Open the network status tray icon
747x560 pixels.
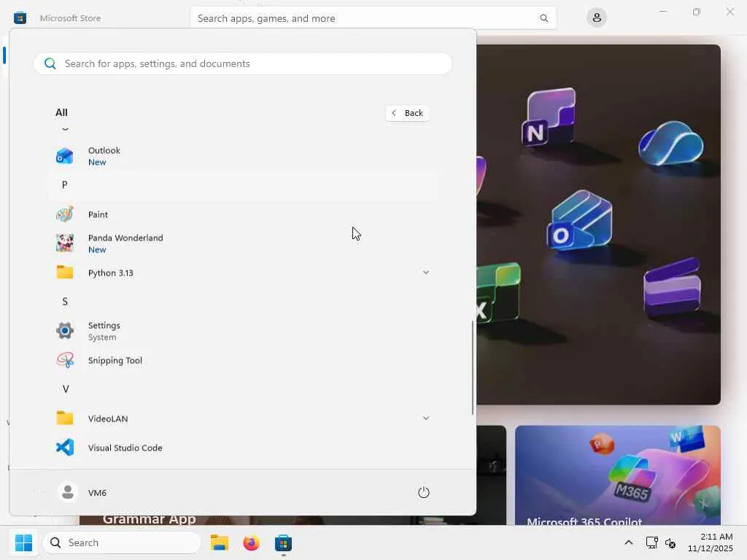[651, 542]
